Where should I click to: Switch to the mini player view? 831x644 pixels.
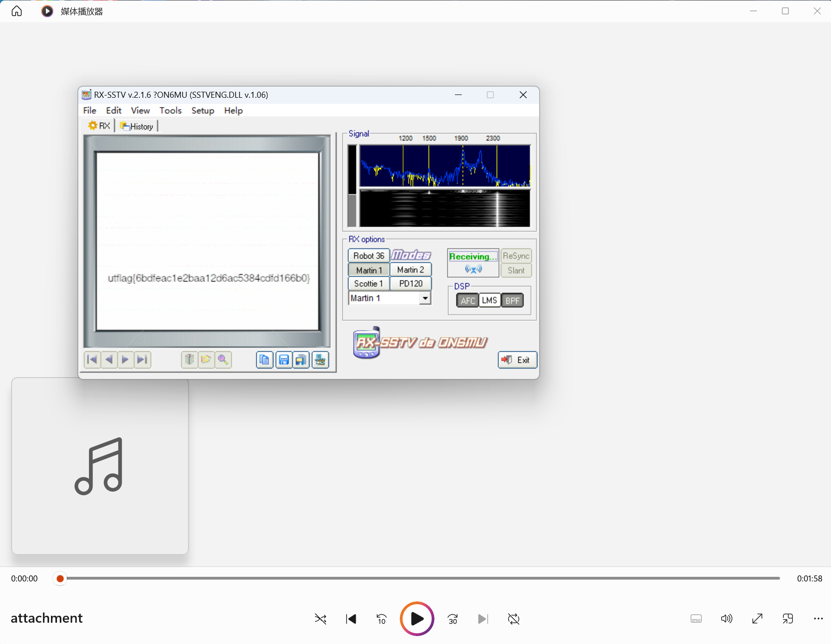788,619
